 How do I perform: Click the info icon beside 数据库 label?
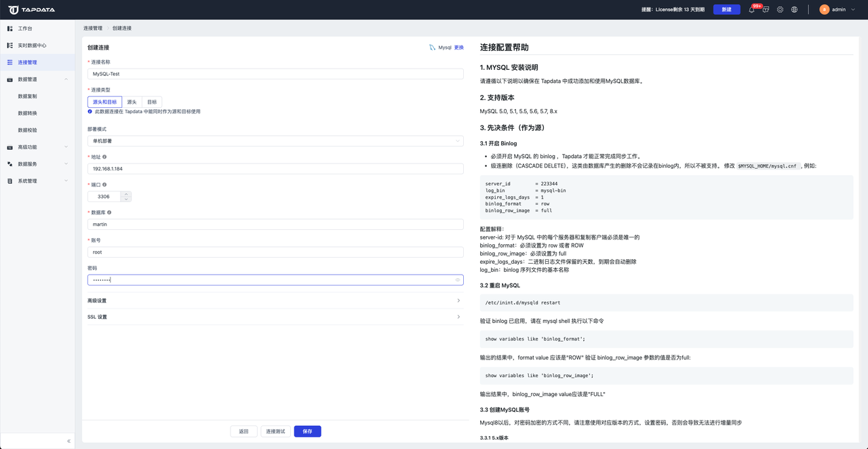pyautogui.click(x=109, y=212)
